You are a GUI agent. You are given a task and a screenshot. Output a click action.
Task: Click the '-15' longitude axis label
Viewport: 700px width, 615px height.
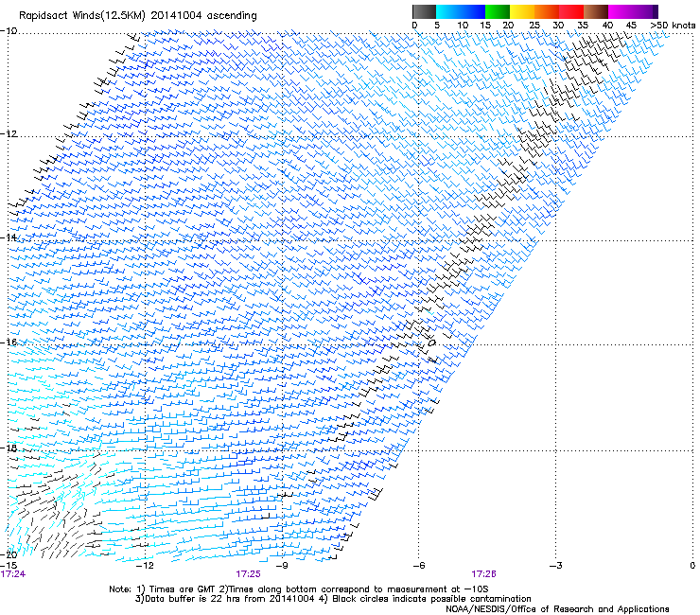click(x=9, y=566)
